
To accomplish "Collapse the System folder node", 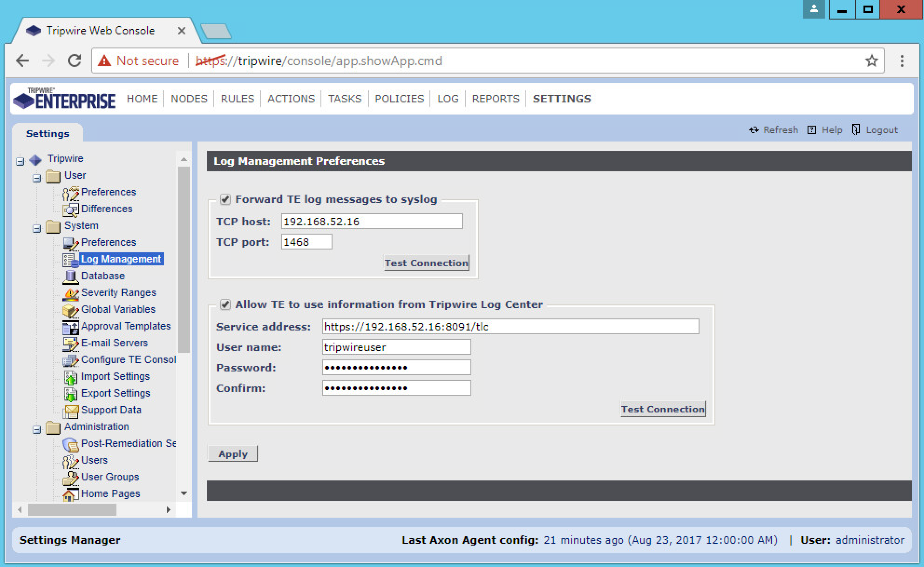I will pos(37,229).
